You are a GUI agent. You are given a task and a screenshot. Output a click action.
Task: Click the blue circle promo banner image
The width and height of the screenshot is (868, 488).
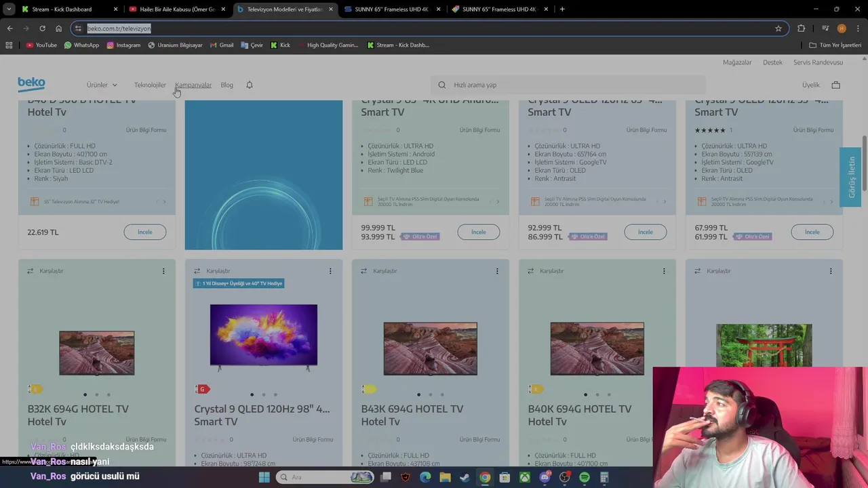pos(264,175)
